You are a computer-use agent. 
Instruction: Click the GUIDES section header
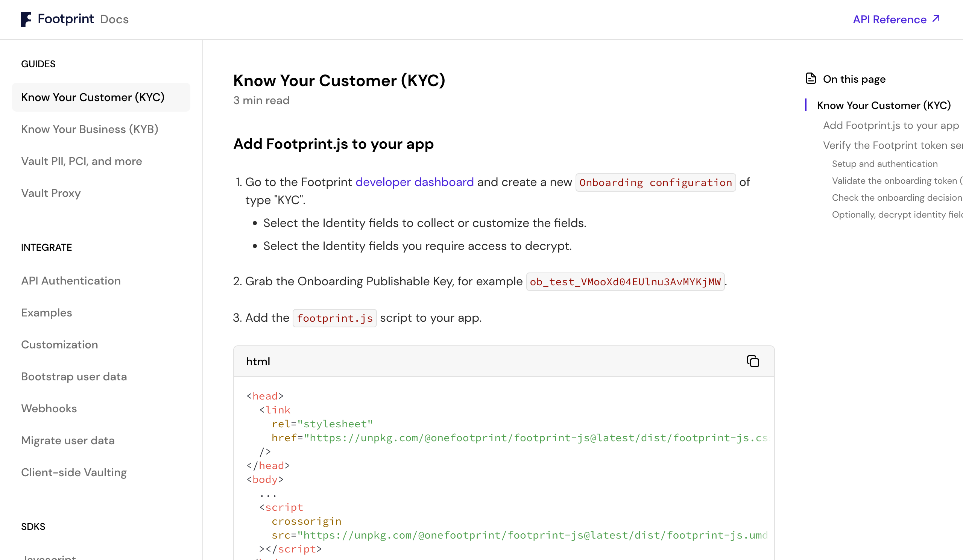click(x=38, y=64)
